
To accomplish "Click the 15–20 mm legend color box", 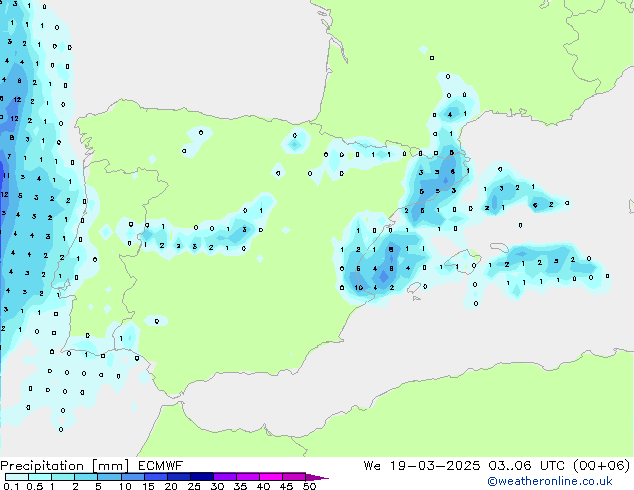I will pos(155,477).
